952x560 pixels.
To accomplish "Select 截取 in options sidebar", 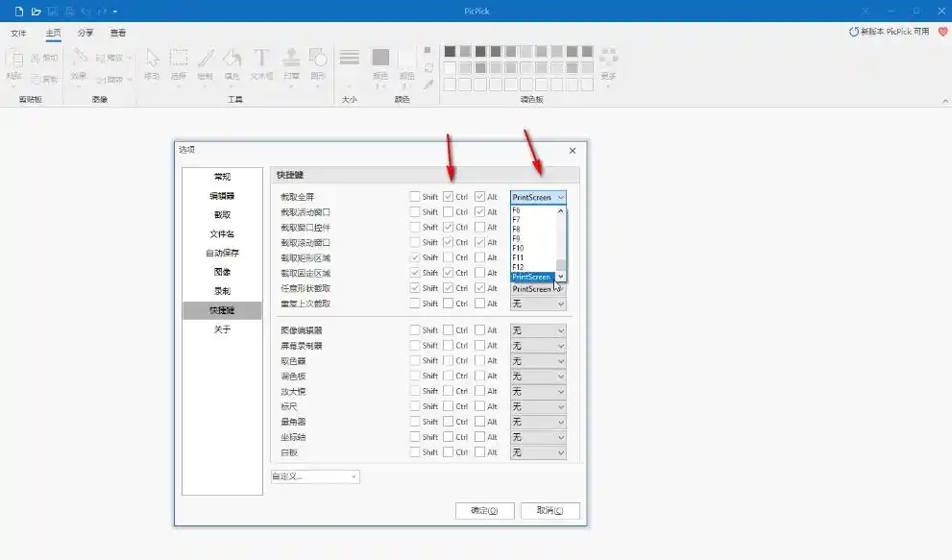I will point(222,214).
